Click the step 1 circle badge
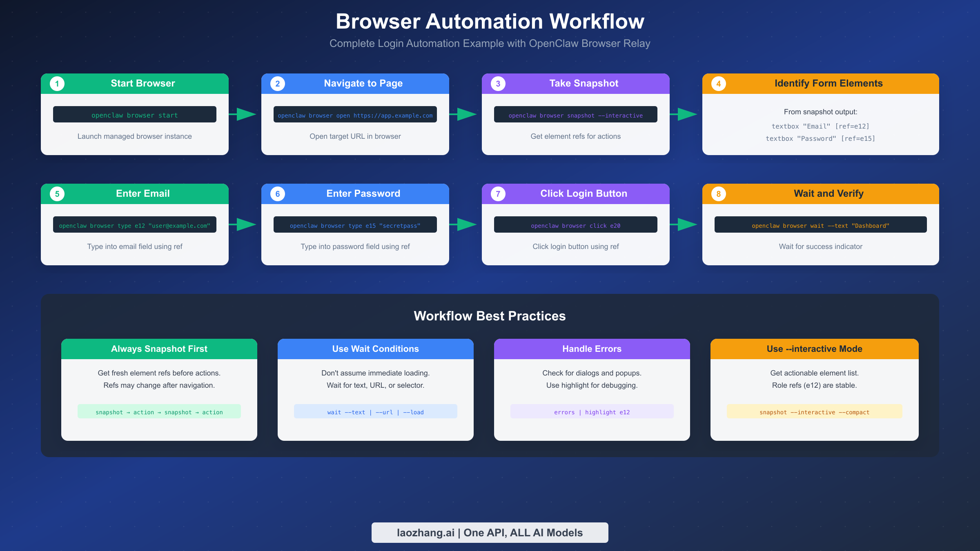Screen dimensions: 980x551 click(x=57, y=83)
